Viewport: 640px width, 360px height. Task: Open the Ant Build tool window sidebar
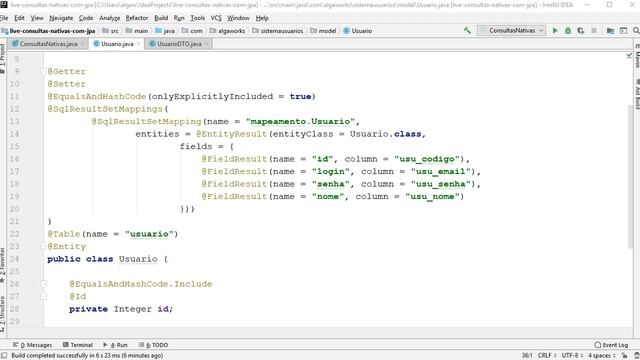[x=637, y=94]
